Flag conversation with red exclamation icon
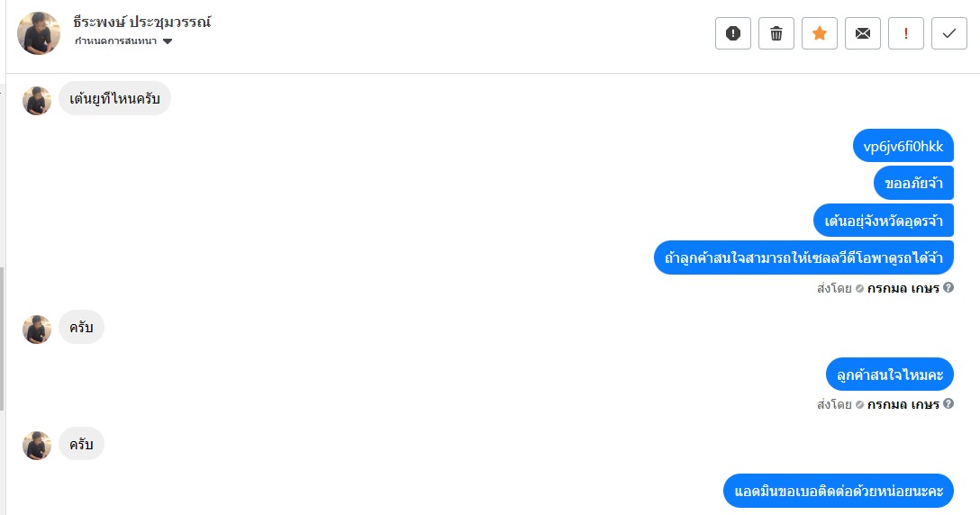The image size is (980, 515). [x=905, y=33]
